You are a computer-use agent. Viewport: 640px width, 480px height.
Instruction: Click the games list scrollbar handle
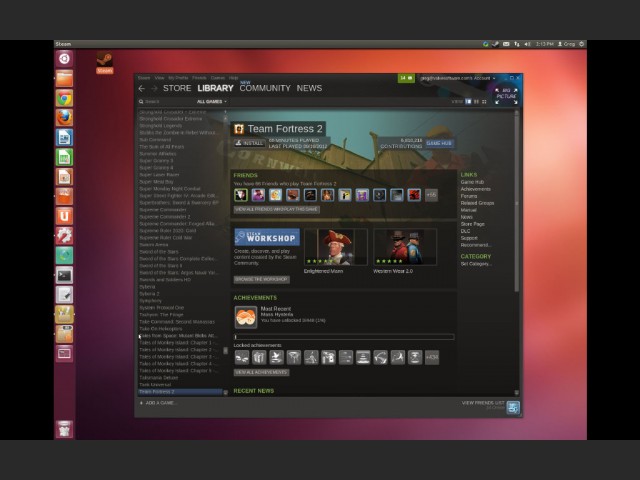(225, 351)
